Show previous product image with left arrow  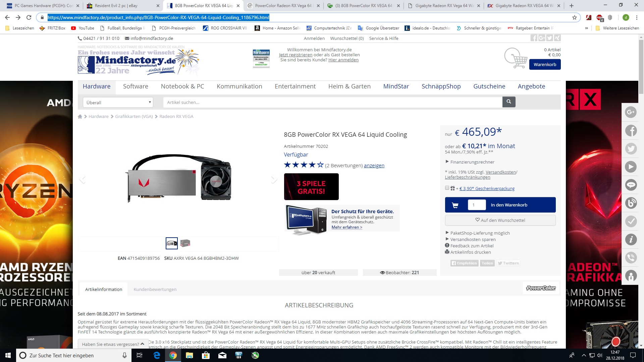pyautogui.click(x=83, y=179)
